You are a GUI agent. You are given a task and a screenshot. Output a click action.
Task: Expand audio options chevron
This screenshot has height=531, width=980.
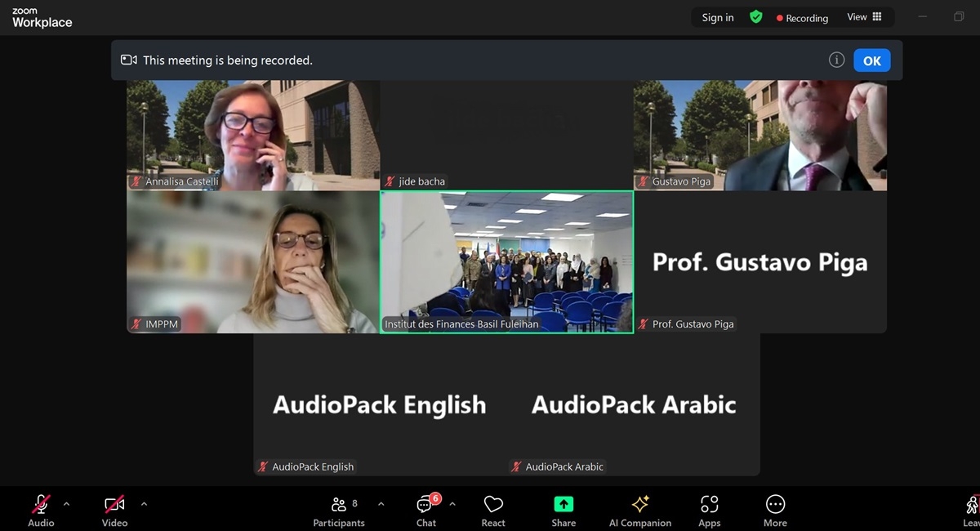67,504
